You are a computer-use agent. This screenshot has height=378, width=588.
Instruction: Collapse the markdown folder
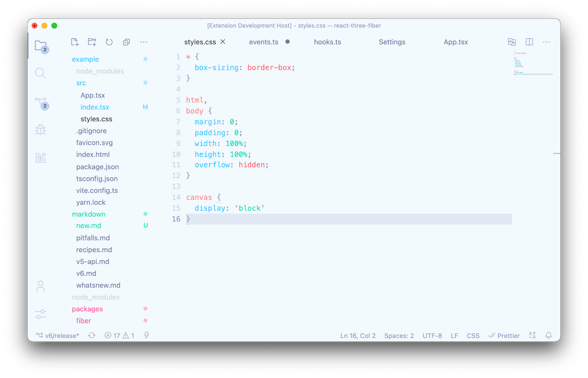[x=89, y=214]
